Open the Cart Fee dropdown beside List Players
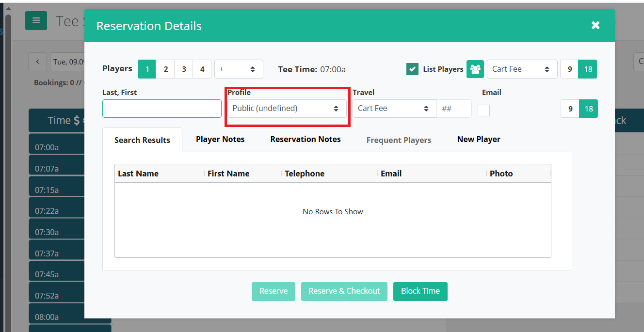644x332 pixels. coord(522,69)
